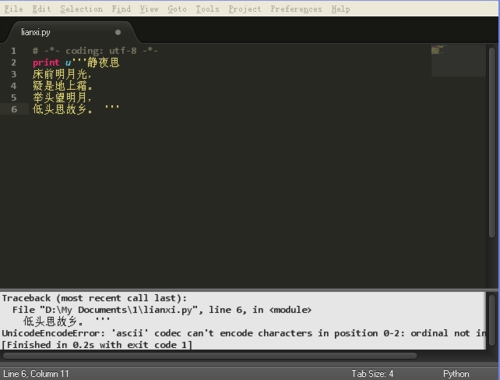Click line number 2 in the gutter
This screenshot has height=380, width=500.
click(x=13, y=62)
